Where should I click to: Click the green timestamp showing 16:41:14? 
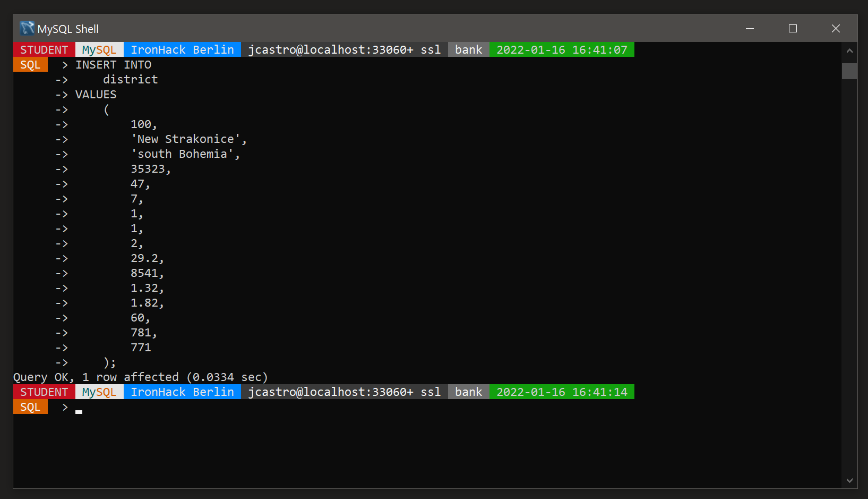(561, 392)
